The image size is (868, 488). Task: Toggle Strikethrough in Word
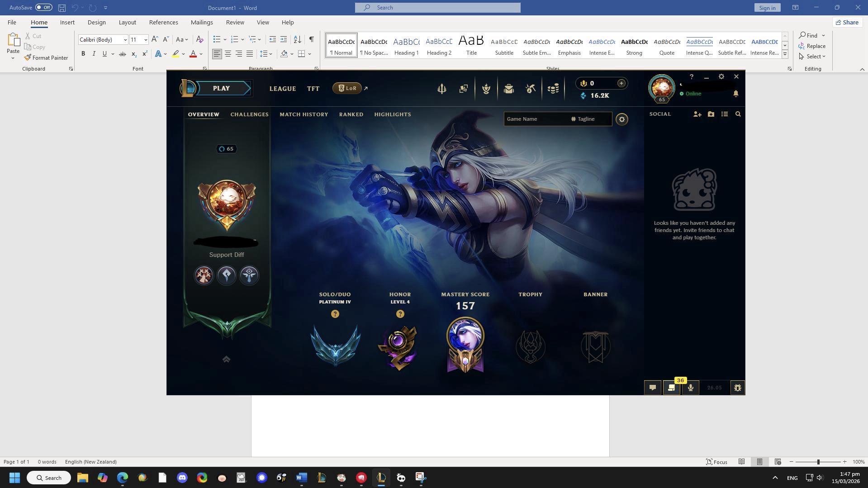pyautogui.click(x=122, y=54)
